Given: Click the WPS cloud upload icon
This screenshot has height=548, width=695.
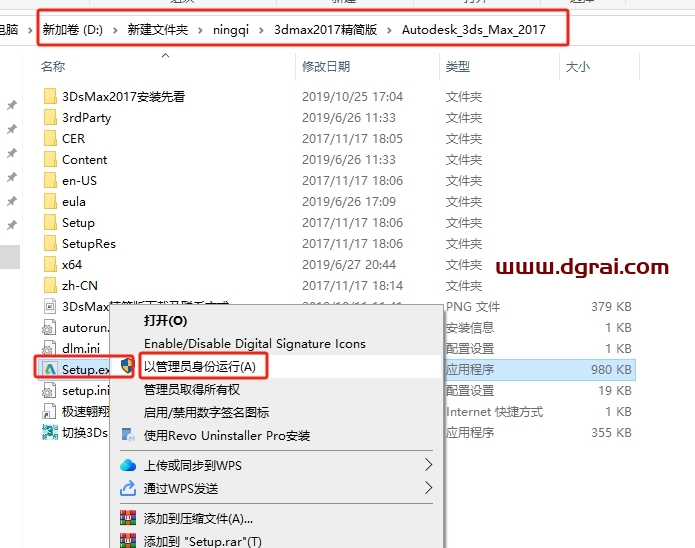Looking at the screenshot, I should [x=128, y=465].
